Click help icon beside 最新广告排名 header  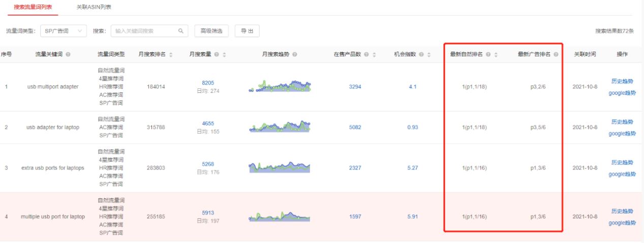pyautogui.click(x=556, y=54)
